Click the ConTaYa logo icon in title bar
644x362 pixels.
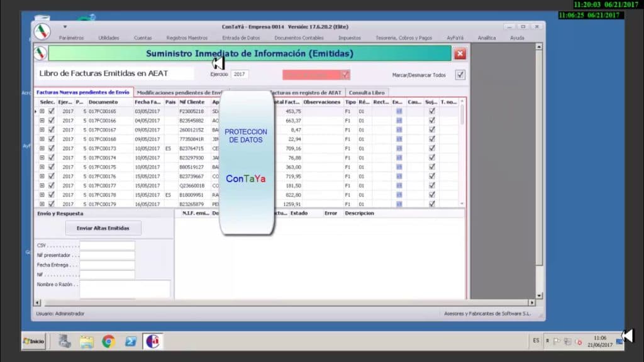pyautogui.click(x=42, y=31)
